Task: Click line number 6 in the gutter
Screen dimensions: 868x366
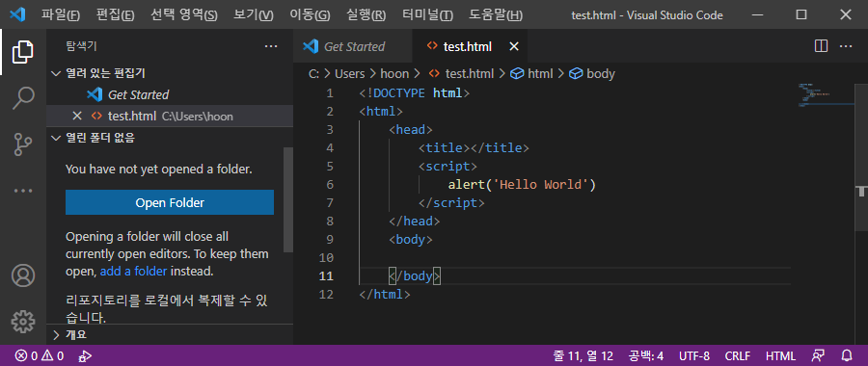Action: click(330, 185)
